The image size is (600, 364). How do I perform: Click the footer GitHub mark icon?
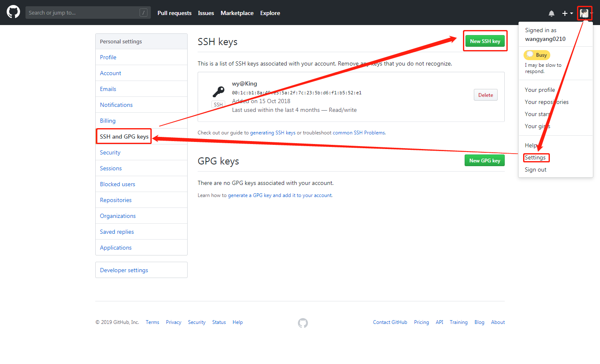point(303,323)
